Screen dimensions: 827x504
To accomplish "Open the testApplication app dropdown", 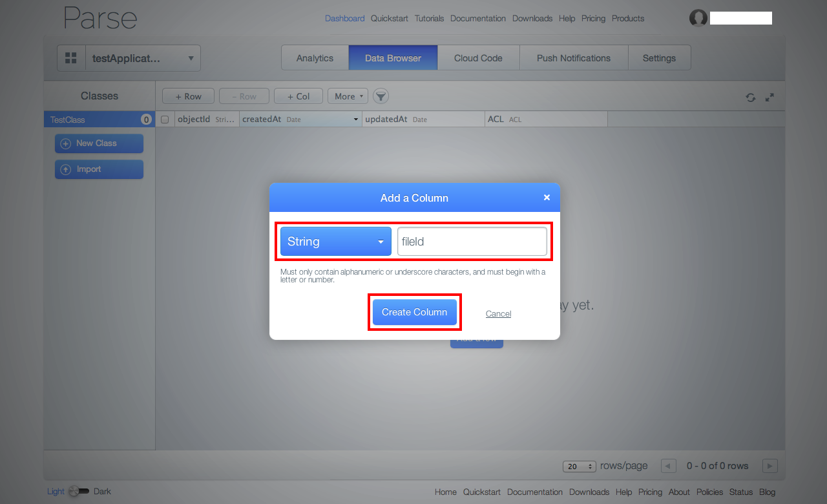I will tap(143, 58).
